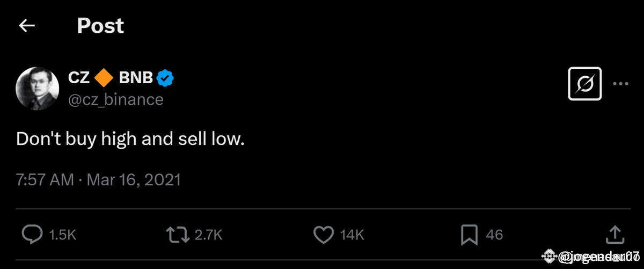Click the orange diamond in the name
The image size is (644, 269).
click(x=104, y=78)
